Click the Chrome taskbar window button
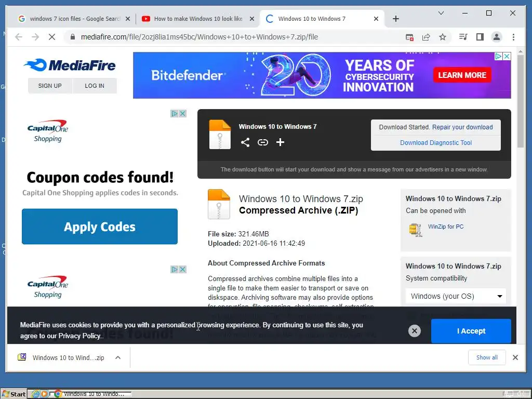The height and width of the screenshot is (399, 532). [x=91, y=394]
